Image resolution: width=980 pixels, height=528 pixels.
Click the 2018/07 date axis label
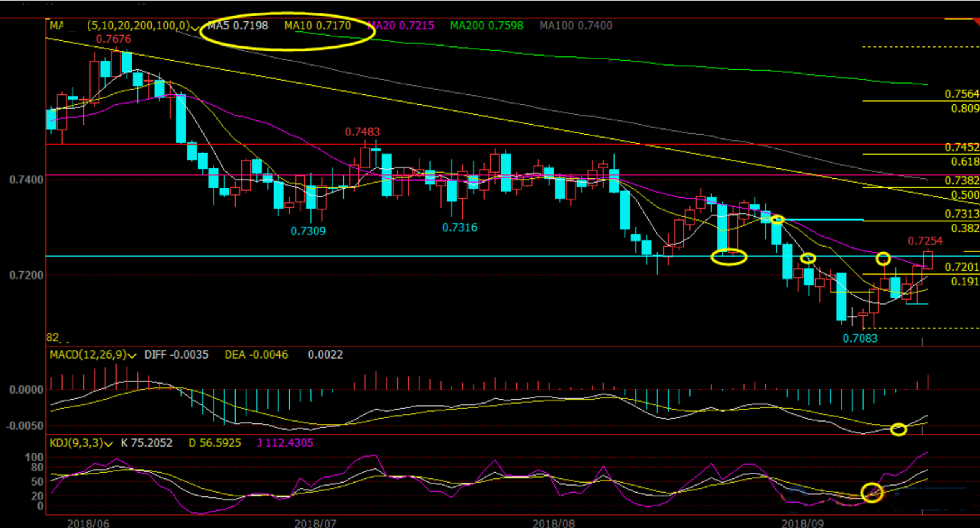pyautogui.click(x=315, y=522)
